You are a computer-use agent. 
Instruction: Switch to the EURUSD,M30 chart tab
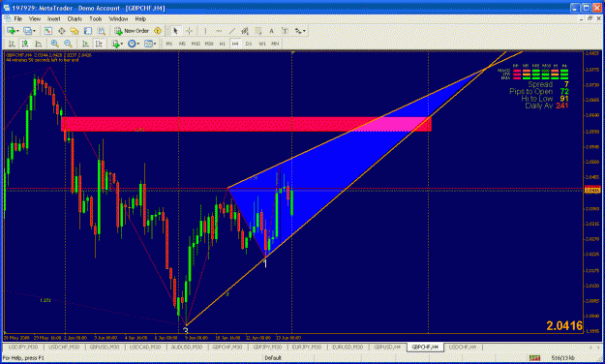[347, 348]
